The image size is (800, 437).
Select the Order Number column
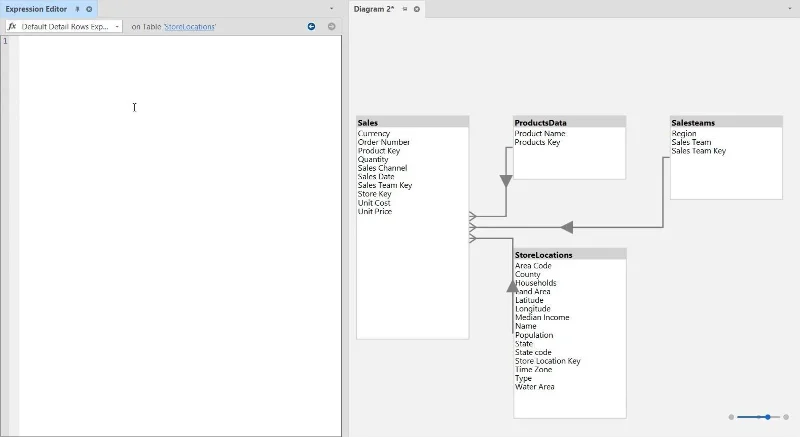(x=384, y=142)
